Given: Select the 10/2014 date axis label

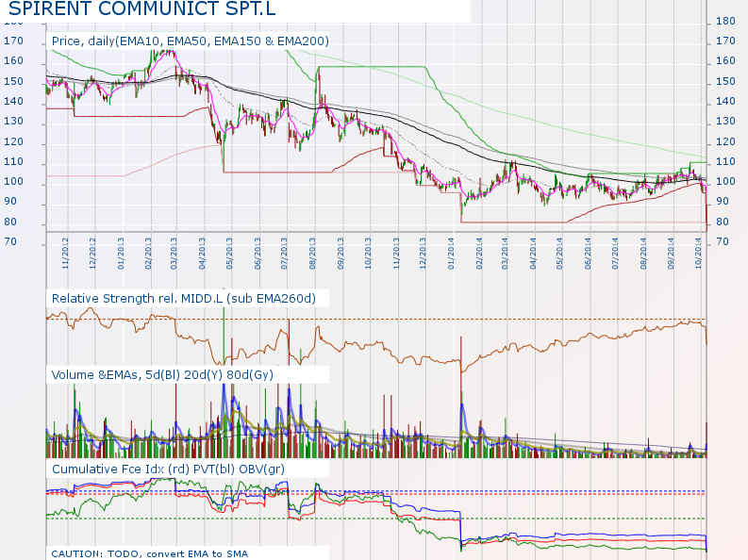Looking at the screenshot, I should [698, 253].
